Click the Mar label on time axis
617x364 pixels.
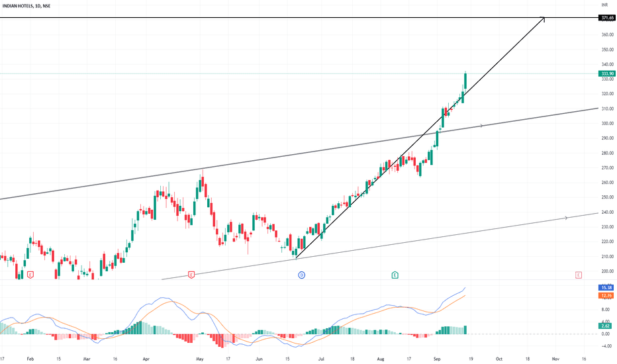[x=87, y=359]
